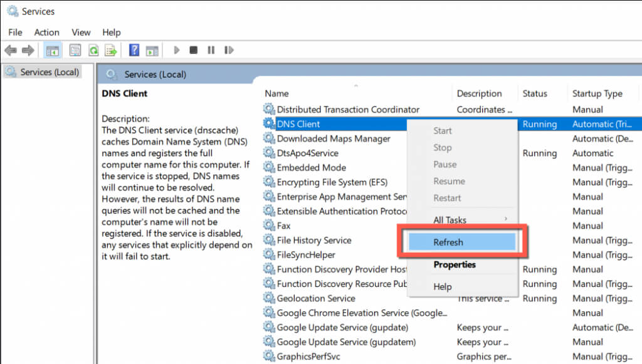Screen dimensions: 642x364
Task: Open the Action menu in menu bar
Action: [47, 32]
